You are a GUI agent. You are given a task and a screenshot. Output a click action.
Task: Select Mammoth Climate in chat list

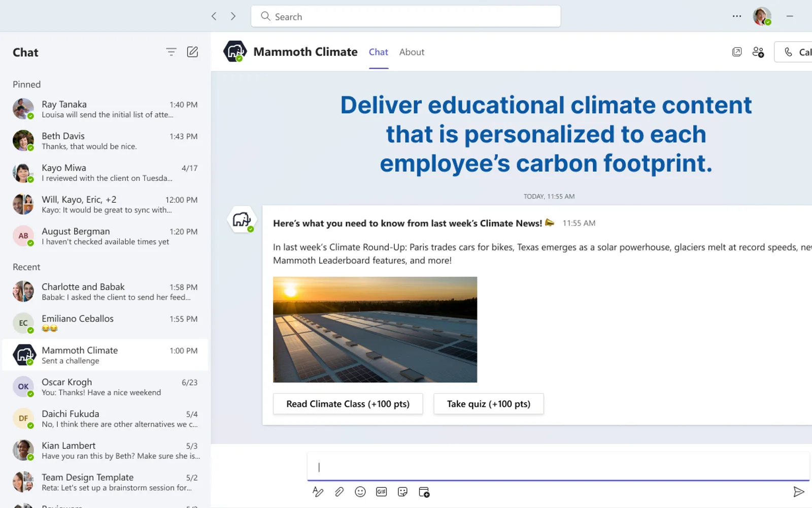click(x=106, y=355)
